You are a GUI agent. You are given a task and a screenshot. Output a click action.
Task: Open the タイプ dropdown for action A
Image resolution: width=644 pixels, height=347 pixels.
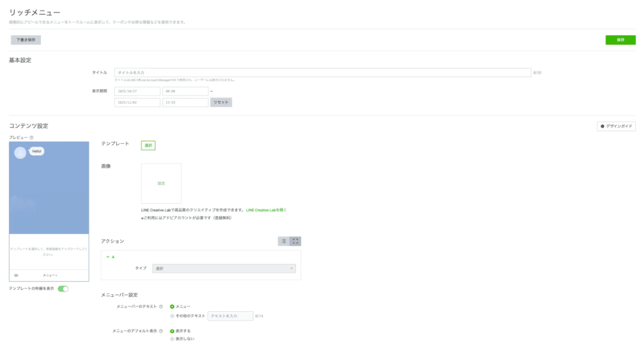click(224, 268)
